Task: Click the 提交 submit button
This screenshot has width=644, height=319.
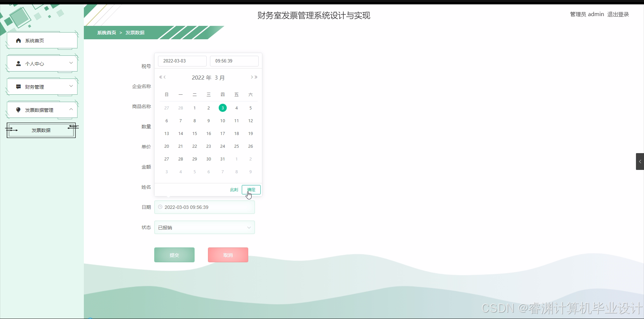Action: [x=174, y=255]
